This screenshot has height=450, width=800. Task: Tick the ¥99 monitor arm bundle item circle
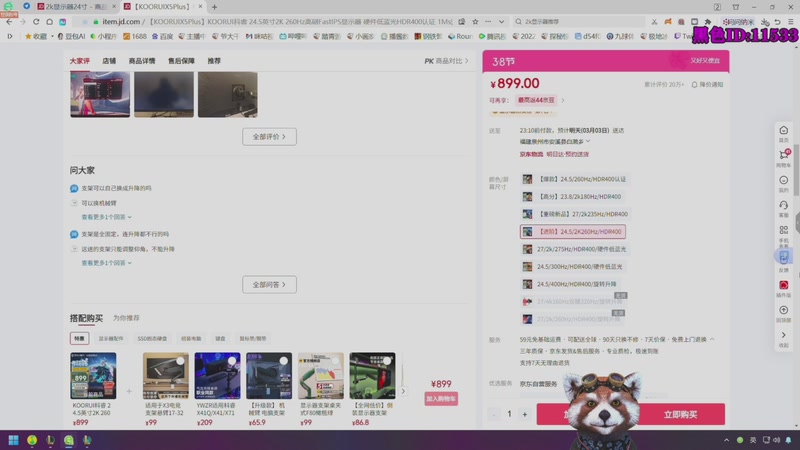click(180, 361)
